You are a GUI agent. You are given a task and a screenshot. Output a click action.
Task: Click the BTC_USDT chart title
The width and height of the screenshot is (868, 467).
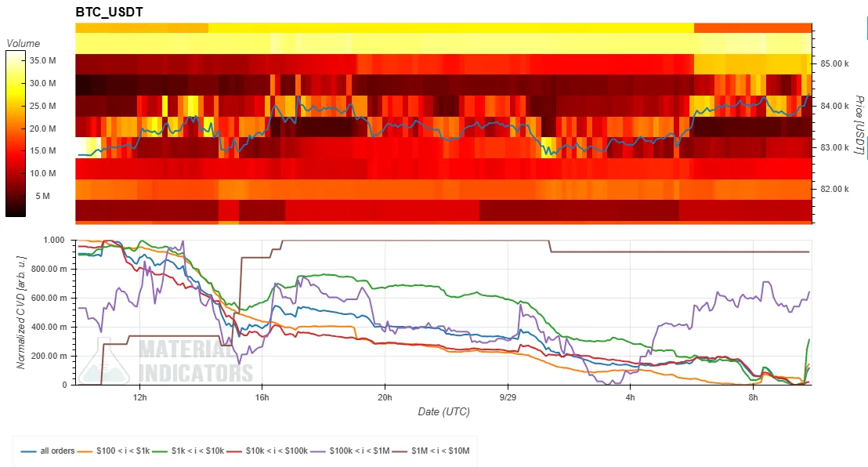(109, 13)
